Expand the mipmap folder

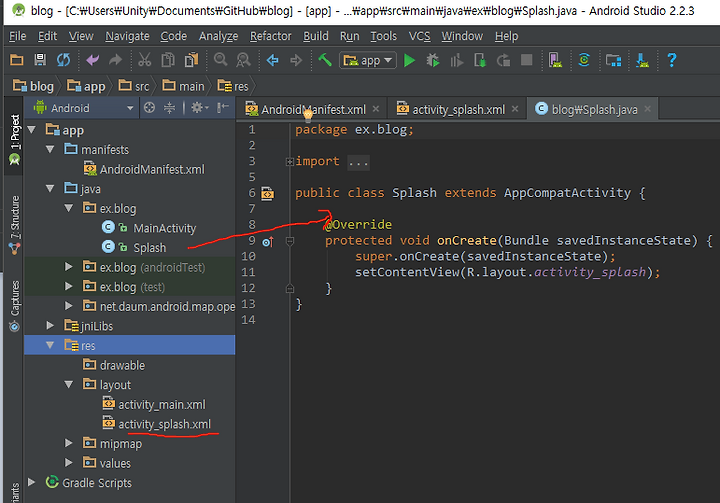[69, 443]
